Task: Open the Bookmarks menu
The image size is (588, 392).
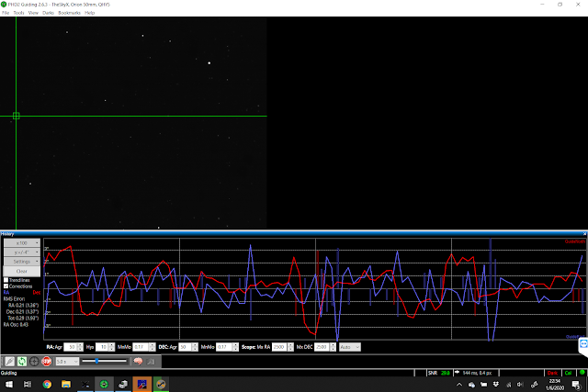Action: (69, 13)
